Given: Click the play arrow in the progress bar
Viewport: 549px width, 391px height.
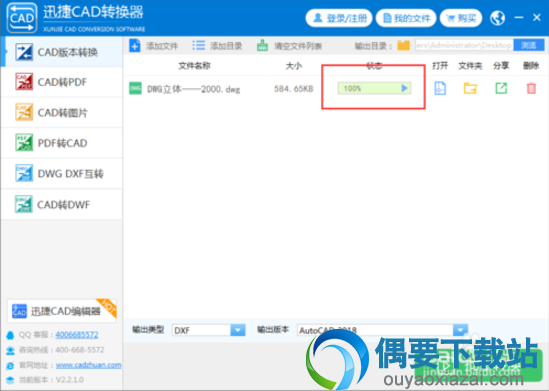Looking at the screenshot, I should [x=404, y=88].
